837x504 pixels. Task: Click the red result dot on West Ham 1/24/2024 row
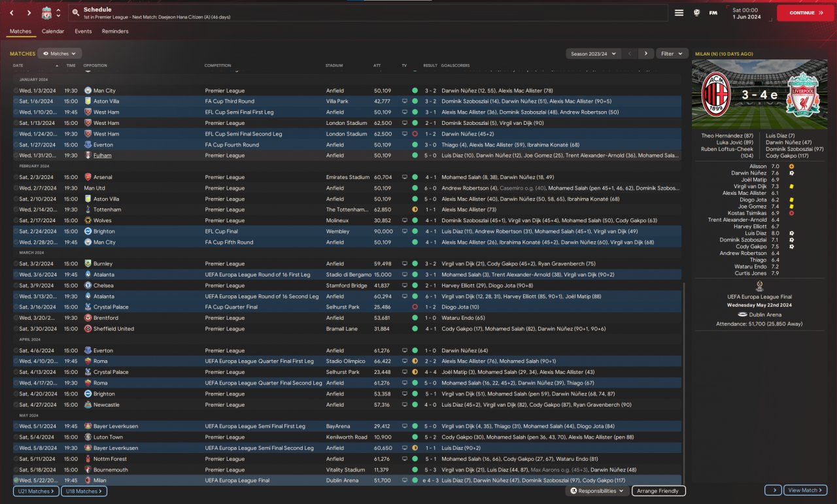point(415,134)
